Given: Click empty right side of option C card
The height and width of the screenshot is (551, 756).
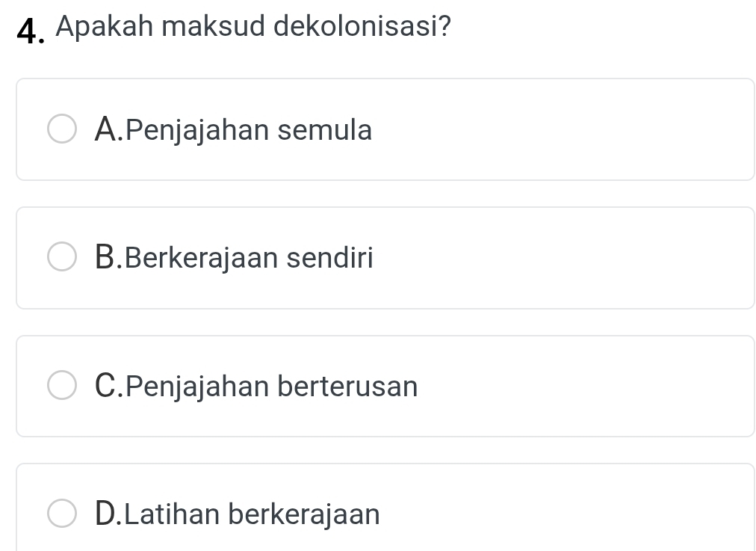Looking at the screenshot, I should [x=598, y=387].
